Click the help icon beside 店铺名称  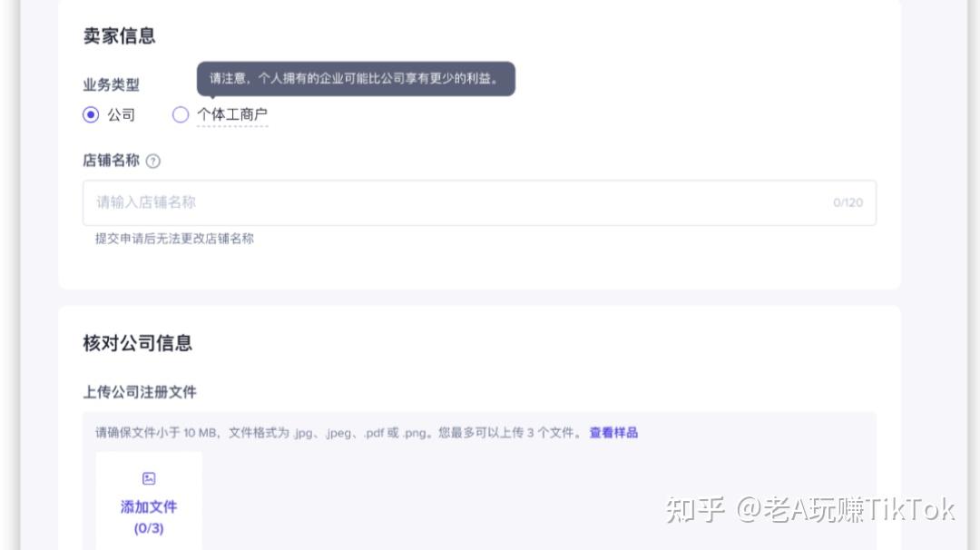click(x=153, y=162)
